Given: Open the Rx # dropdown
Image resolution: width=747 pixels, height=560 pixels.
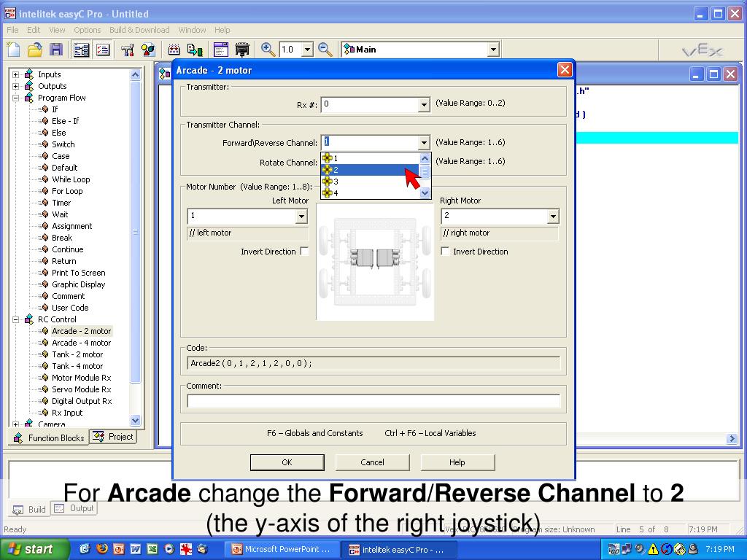Looking at the screenshot, I should (424, 104).
